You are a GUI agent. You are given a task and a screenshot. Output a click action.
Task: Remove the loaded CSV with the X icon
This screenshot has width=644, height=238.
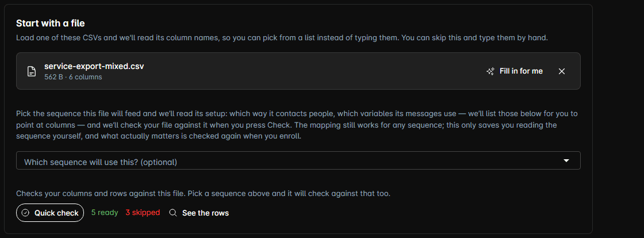click(x=562, y=71)
